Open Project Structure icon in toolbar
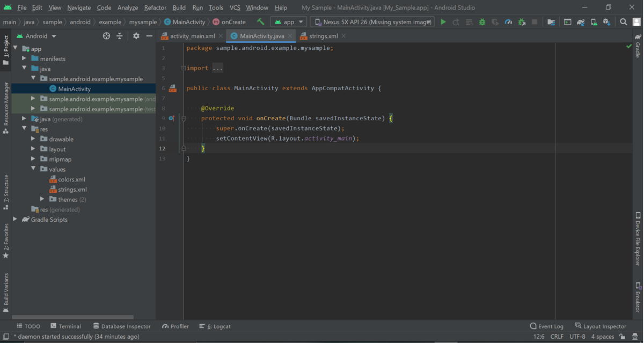Viewport: 644px width, 343px height. 551,22
